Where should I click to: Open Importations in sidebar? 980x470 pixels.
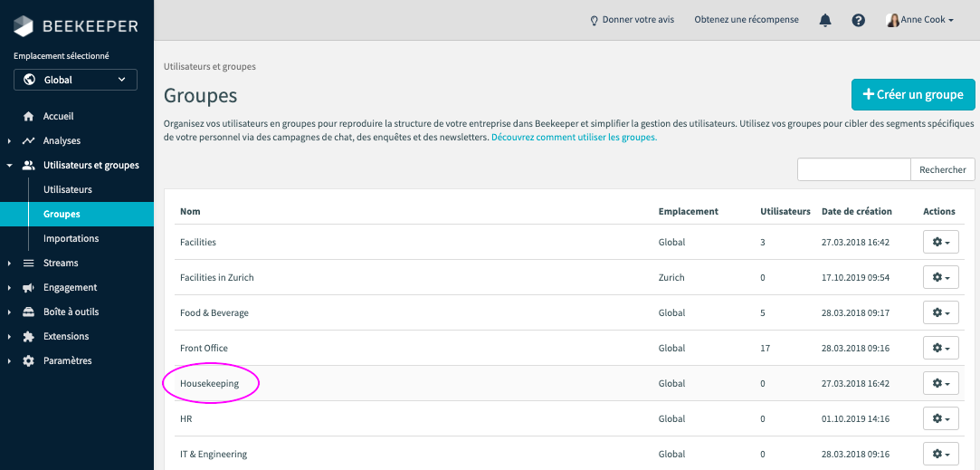pos(71,238)
